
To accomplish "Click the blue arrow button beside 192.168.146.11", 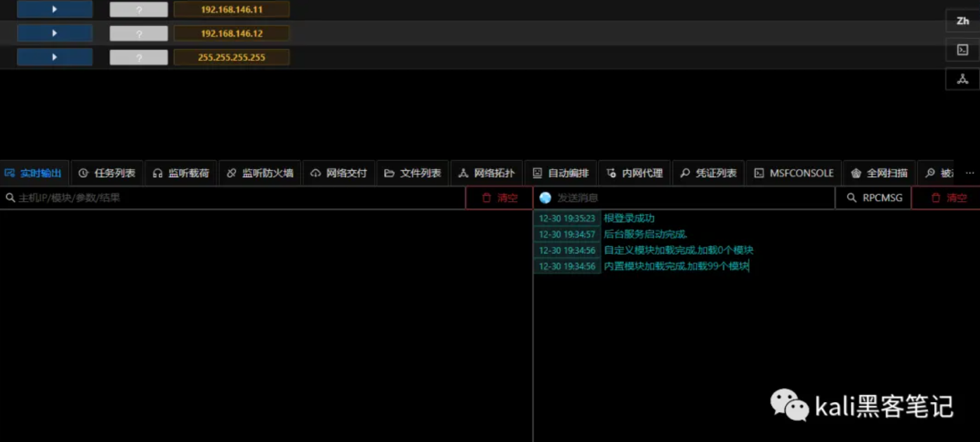I will 55,9.
